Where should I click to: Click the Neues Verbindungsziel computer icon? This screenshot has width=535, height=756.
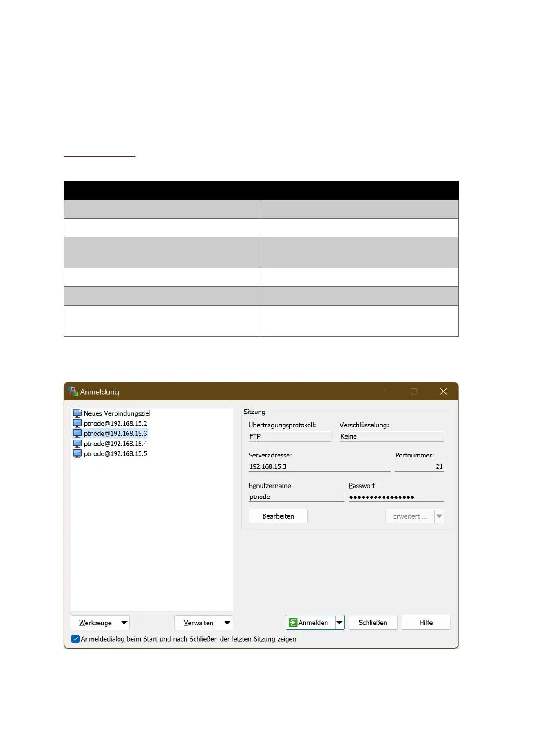point(77,413)
